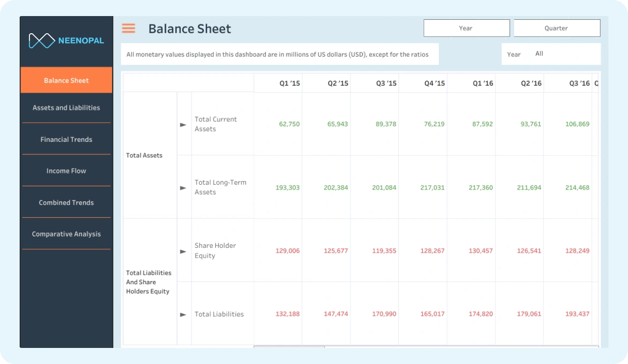Open Combined Trends page
This screenshot has width=628, height=364.
click(66, 202)
